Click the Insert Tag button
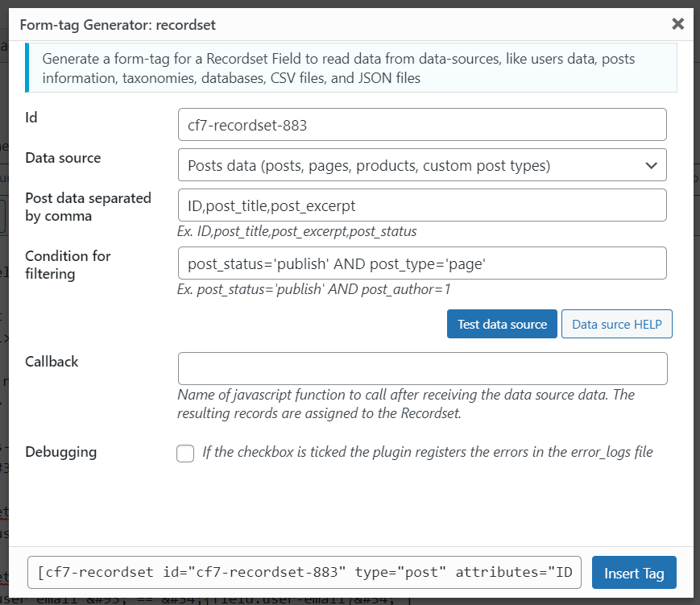700x605 pixels. [634, 573]
